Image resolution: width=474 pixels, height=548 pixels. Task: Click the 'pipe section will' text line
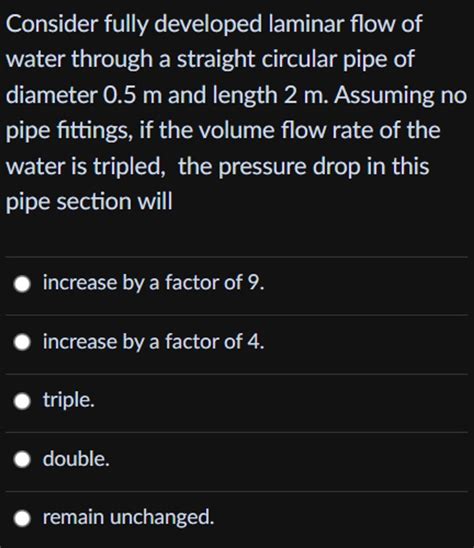pyautogui.click(x=89, y=202)
